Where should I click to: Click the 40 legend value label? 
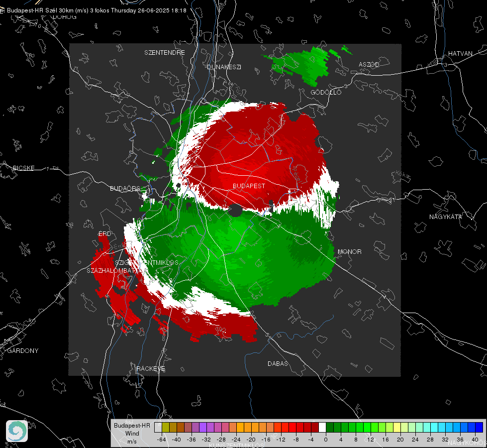click(x=475, y=440)
